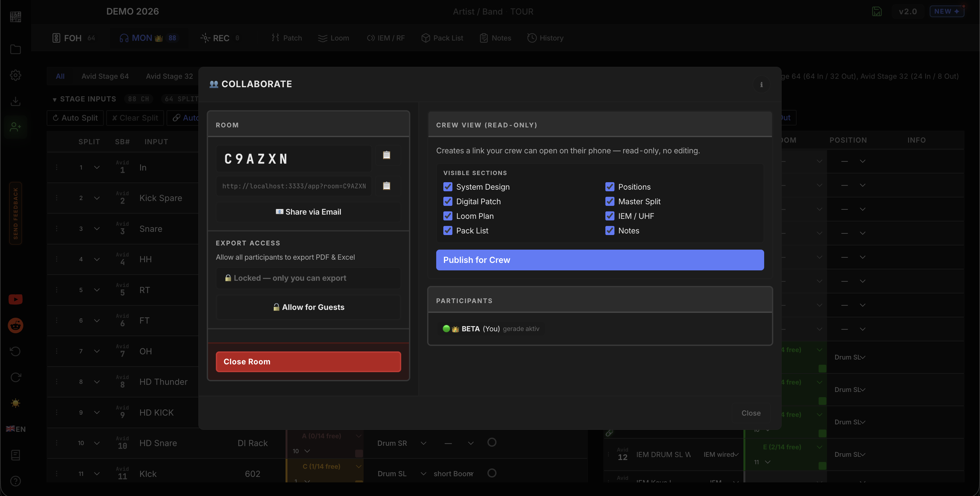Open the document icon in sidebar
980x496 pixels.
(15, 455)
